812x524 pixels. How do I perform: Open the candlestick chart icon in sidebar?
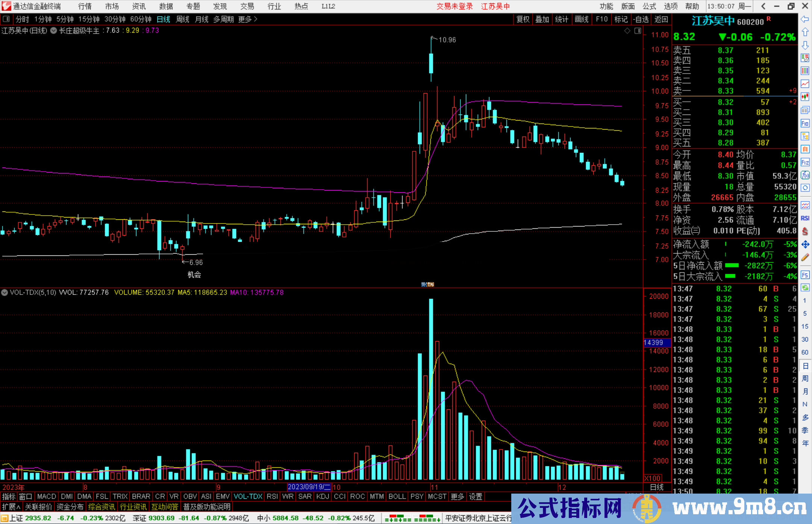[x=805, y=97]
